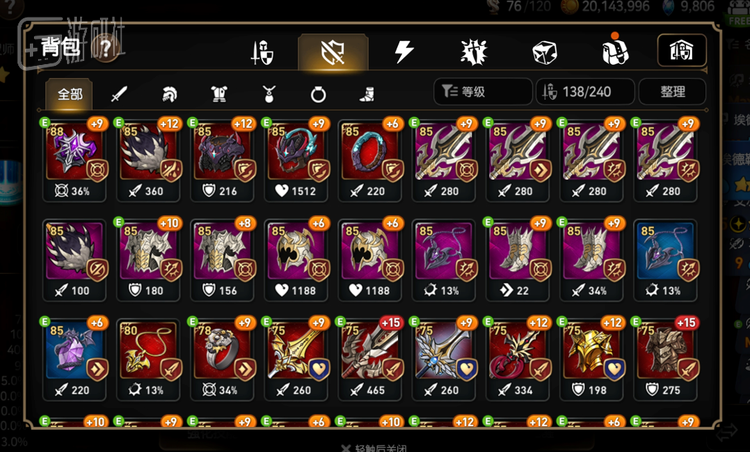Open the question mark help button
Image resolution: width=750 pixels, height=452 pixels.
(106, 48)
